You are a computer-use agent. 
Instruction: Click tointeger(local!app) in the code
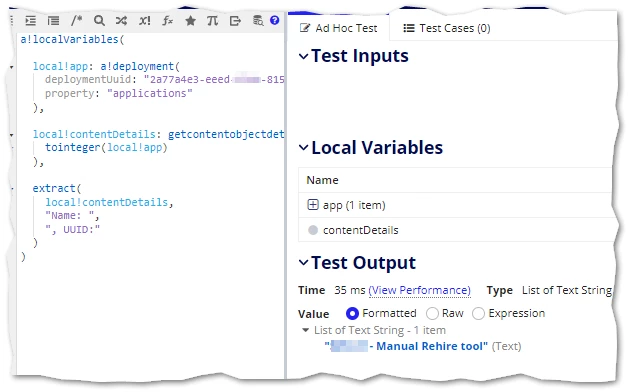[x=106, y=147]
